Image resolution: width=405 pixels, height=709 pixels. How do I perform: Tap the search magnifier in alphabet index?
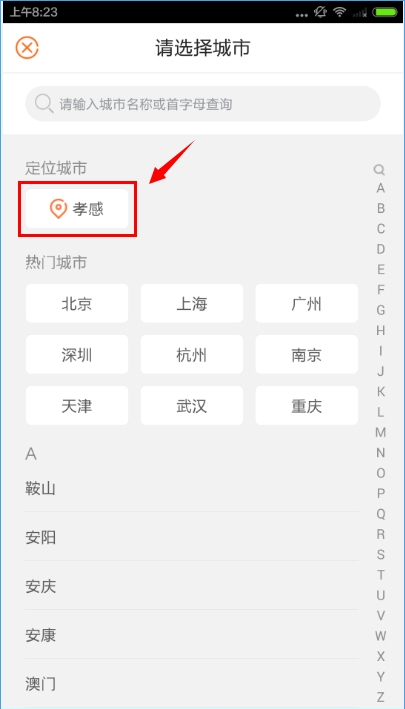coord(379,170)
